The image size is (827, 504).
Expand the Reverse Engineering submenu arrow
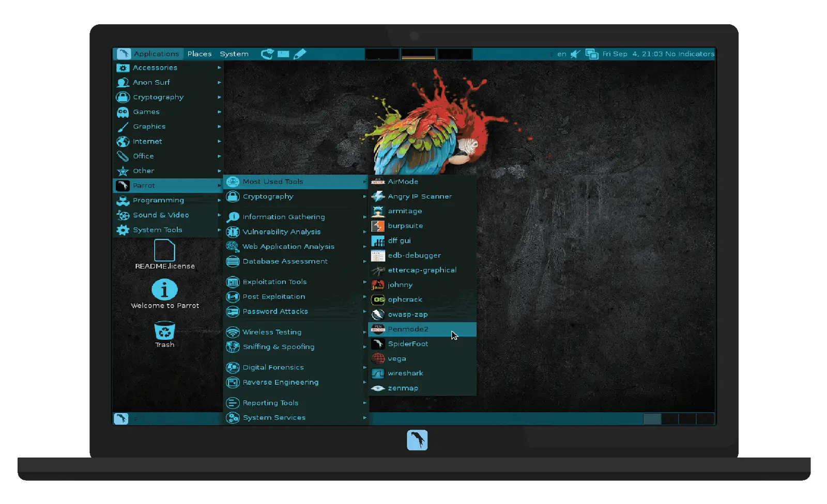pyautogui.click(x=364, y=383)
